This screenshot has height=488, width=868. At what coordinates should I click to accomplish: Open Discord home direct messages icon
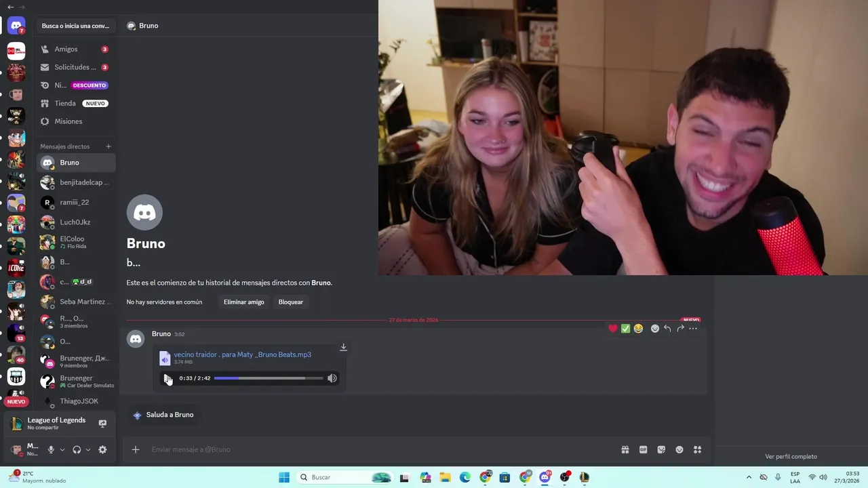tap(16, 26)
